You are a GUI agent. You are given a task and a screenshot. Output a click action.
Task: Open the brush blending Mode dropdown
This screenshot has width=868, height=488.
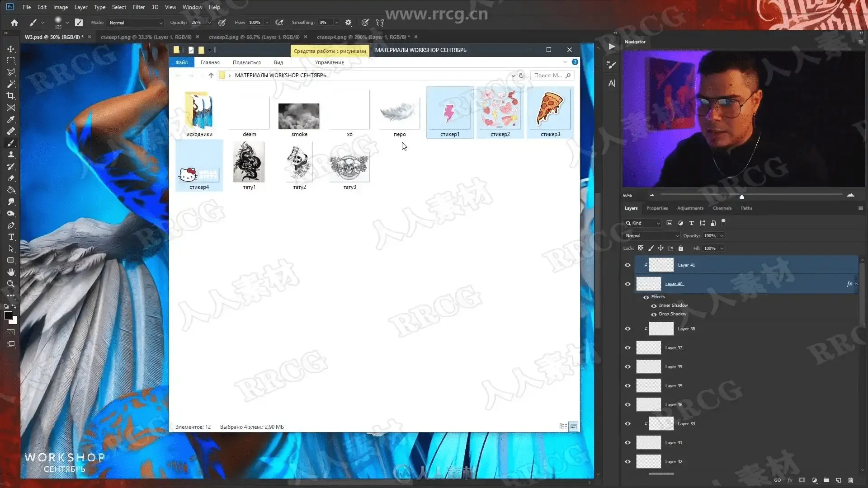[136, 23]
